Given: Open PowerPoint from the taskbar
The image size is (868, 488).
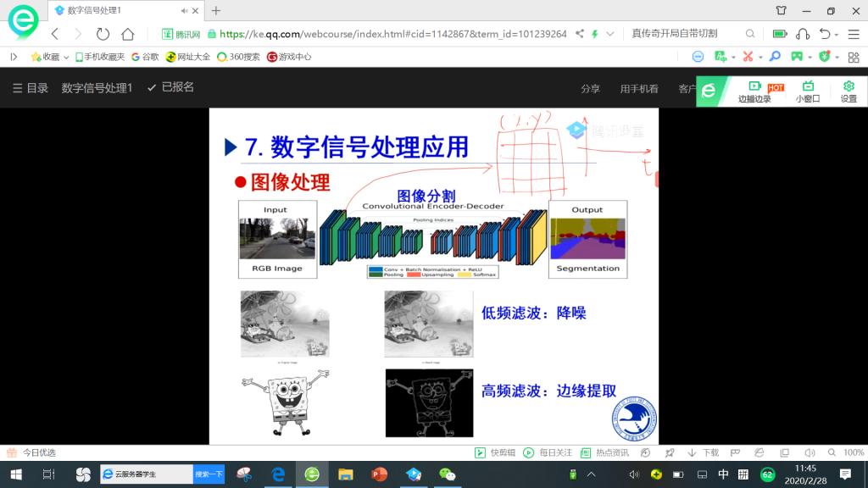Looking at the screenshot, I should (379, 474).
